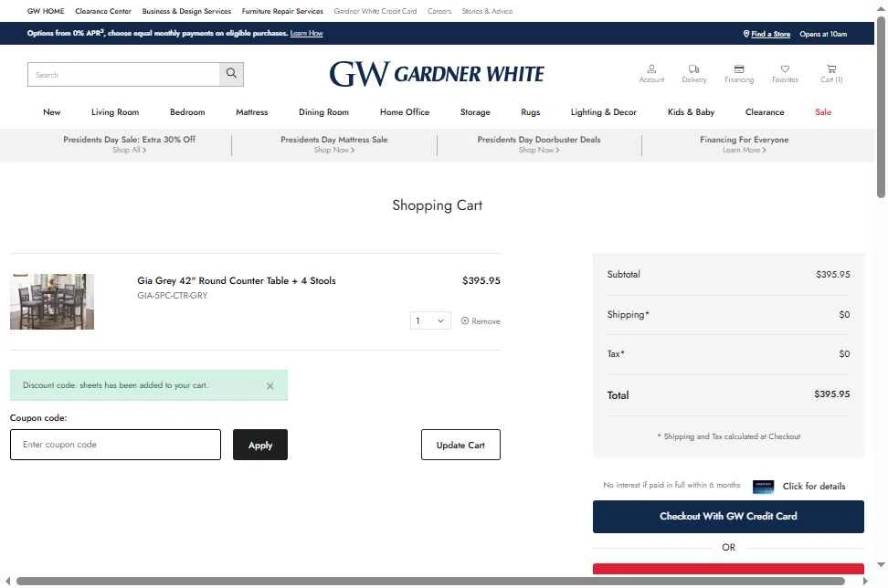Shop Now Presidents Day Doorbuster Deals
Viewport: 888px width, 588px height.
click(x=539, y=150)
